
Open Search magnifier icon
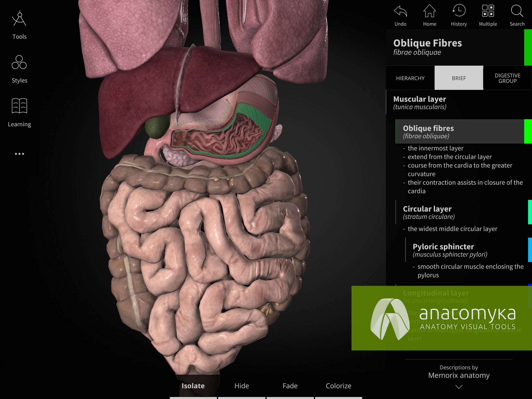517,11
